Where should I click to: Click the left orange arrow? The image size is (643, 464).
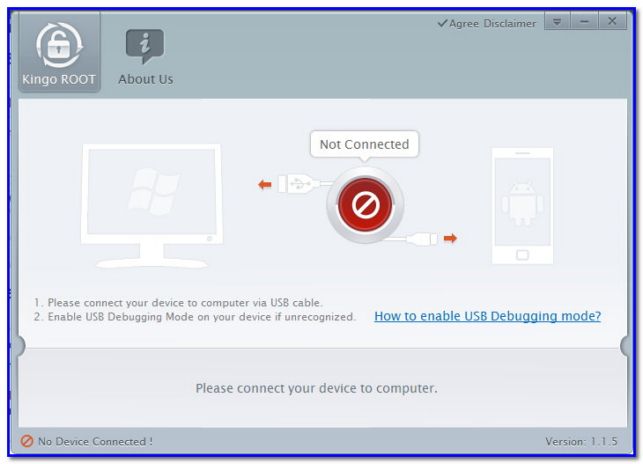(x=265, y=185)
